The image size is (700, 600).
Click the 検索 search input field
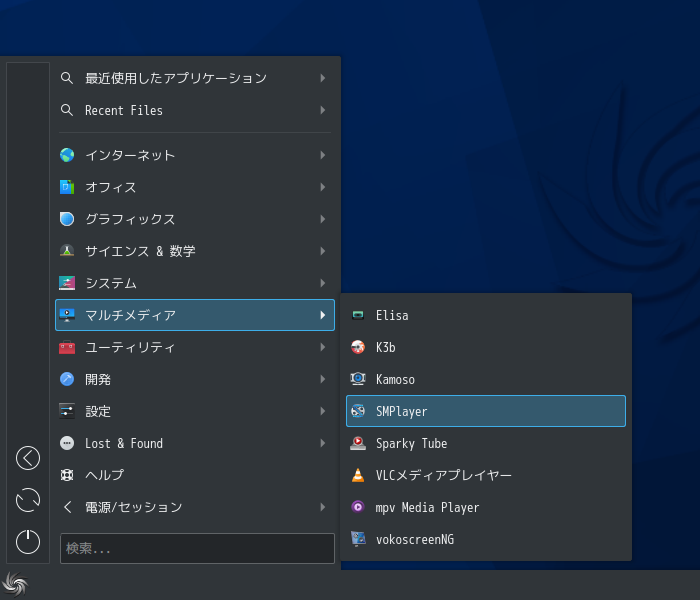[x=197, y=548]
